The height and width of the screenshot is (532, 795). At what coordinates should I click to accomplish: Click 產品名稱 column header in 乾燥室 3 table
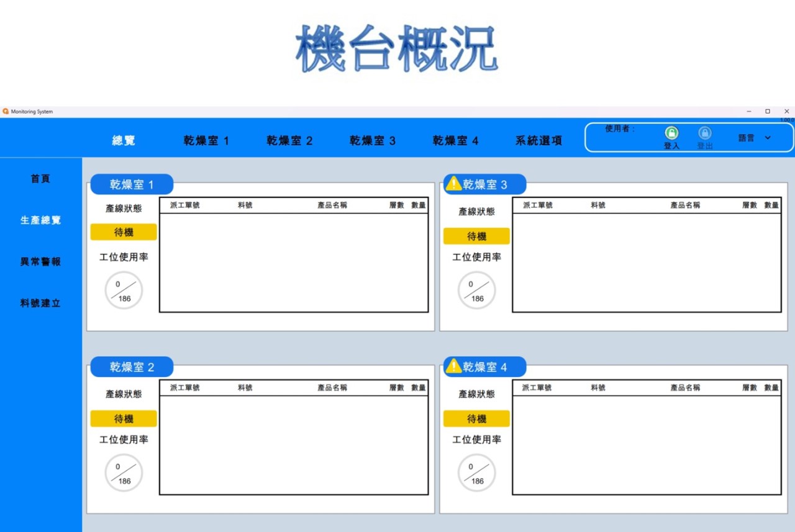point(685,205)
